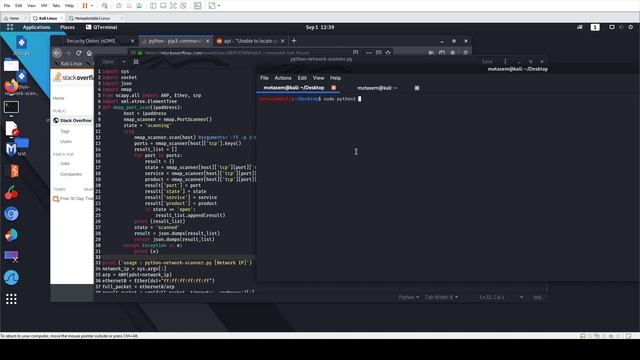Close the first terminal tab ~/Desktop
This screenshot has height=360, width=640.
pyautogui.click(x=333, y=88)
